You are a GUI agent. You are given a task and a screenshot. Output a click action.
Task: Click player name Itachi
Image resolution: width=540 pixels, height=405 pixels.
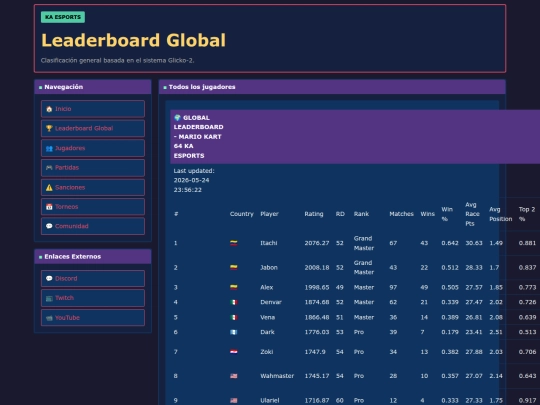[x=269, y=243]
